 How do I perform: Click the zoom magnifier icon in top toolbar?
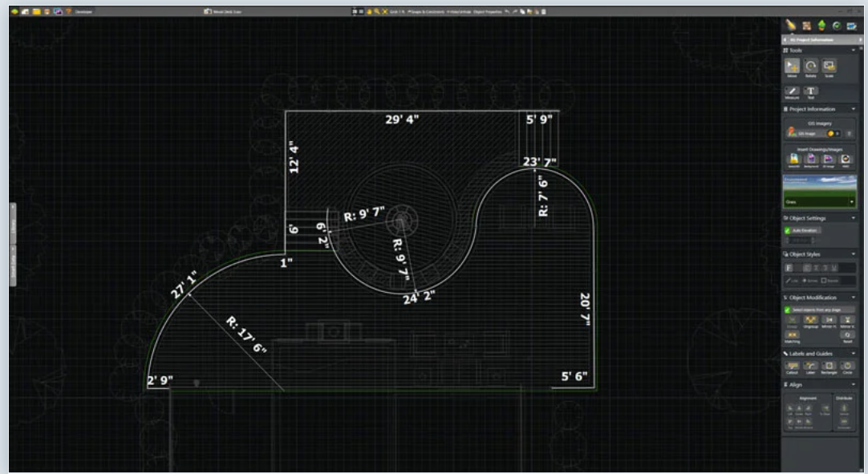pyautogui.click(x=377, y=11)
